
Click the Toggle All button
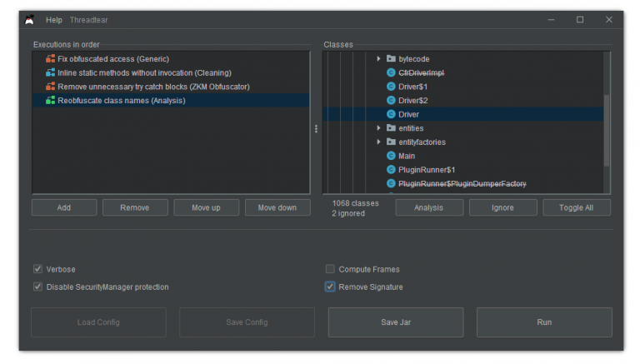point(577,207)
